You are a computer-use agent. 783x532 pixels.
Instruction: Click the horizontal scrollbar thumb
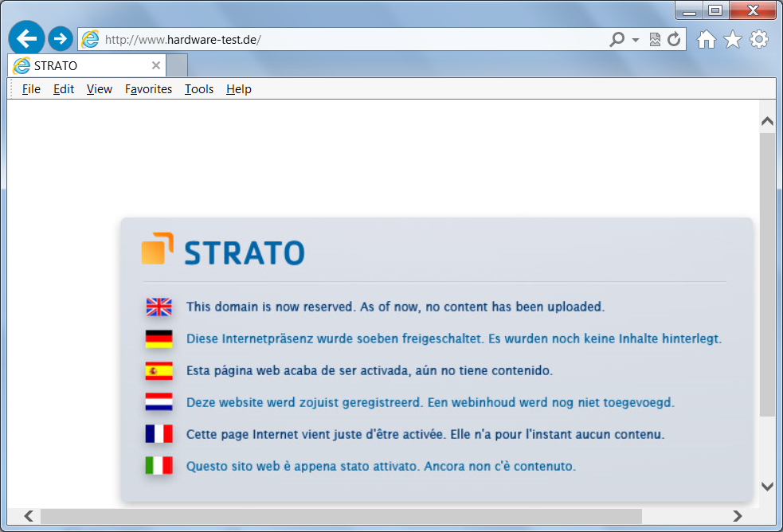pyautogui.click(x=341, y=516)
